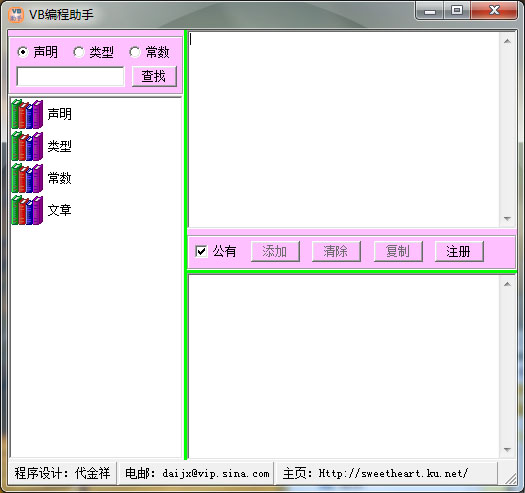Focus the search text field
This screenshot has width=525, height=493.
tap(70, 76)
